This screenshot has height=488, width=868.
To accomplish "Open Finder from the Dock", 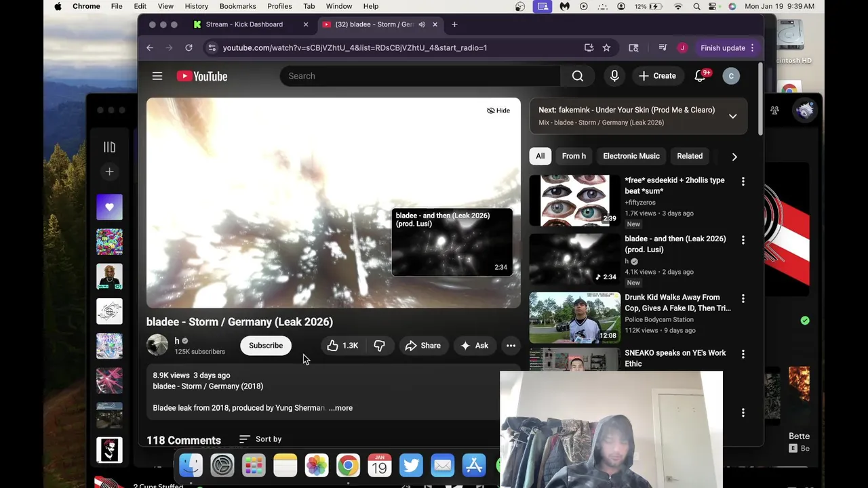I will tap(191, 466).
